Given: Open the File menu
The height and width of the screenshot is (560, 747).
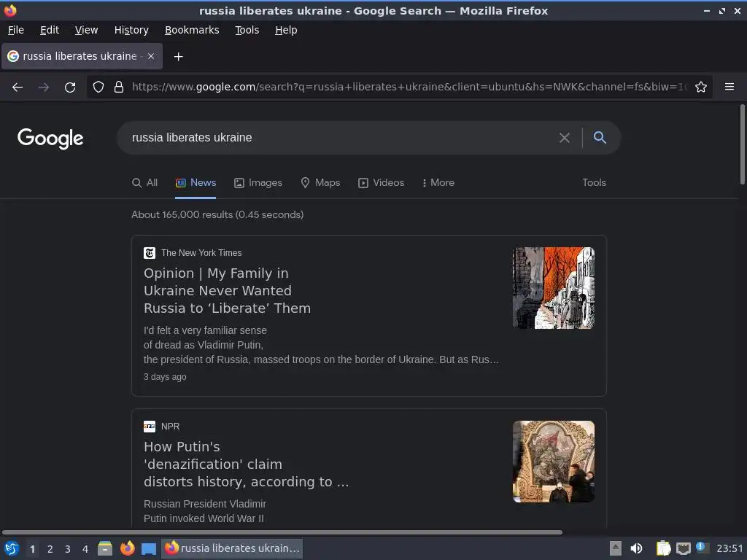Looking at the screenshot, I should click(16, 30).
